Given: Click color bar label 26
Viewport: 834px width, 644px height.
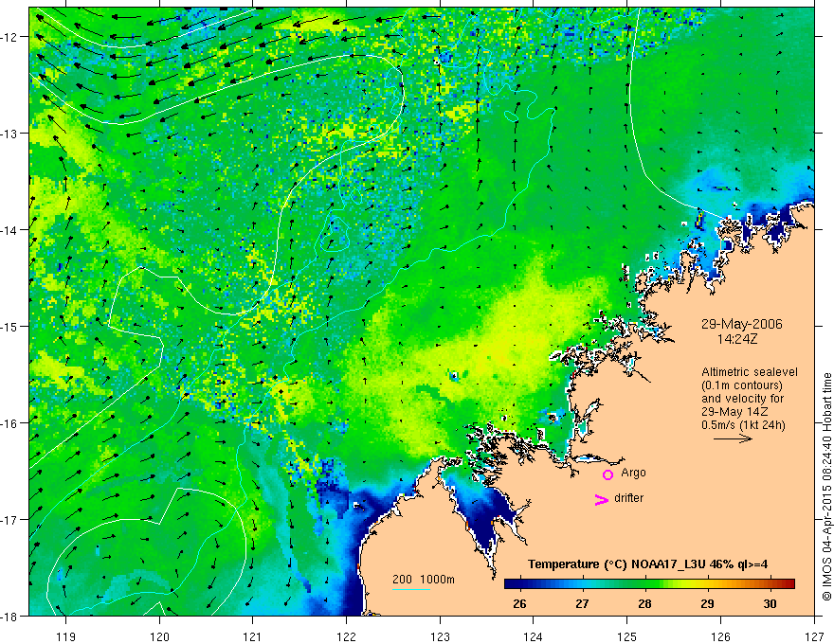Looking at the screenshot, I should [x=519, y=603].
